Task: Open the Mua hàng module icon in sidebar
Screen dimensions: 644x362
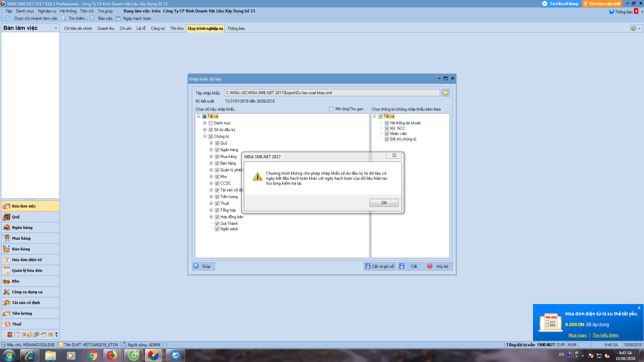Action: 6,238
